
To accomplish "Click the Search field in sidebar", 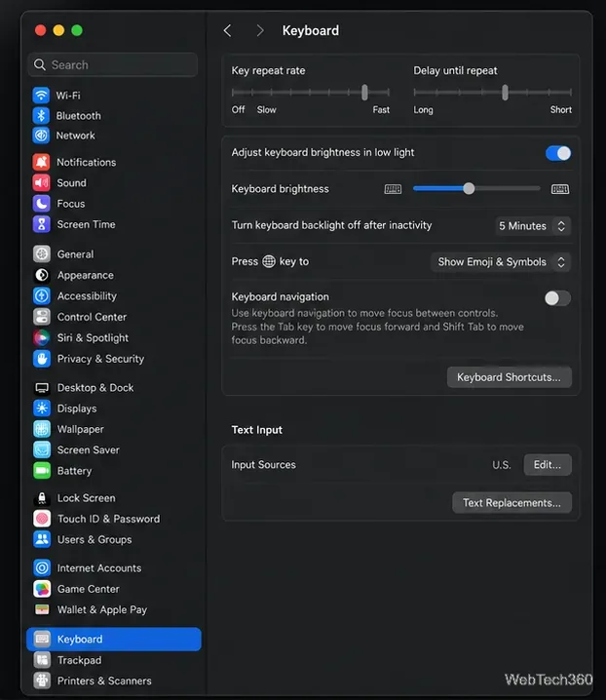I will pos(113,64).
